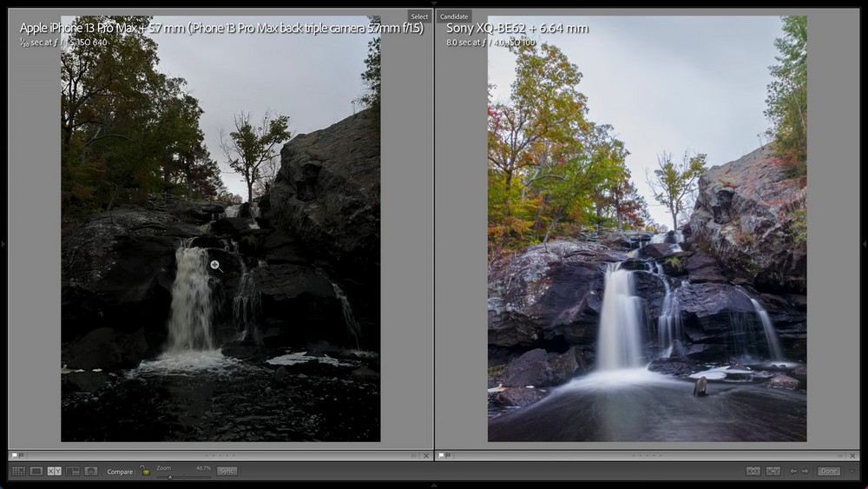This screenshot has height=489, width=868.
Task: Select the XY Compare view icon
Action: pos(55,471)
